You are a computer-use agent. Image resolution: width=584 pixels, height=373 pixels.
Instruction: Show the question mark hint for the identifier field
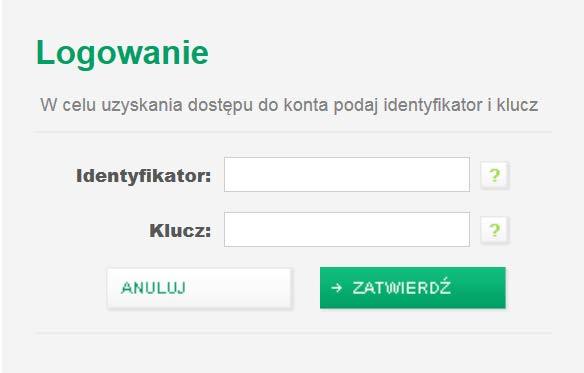tap(495, 175)
